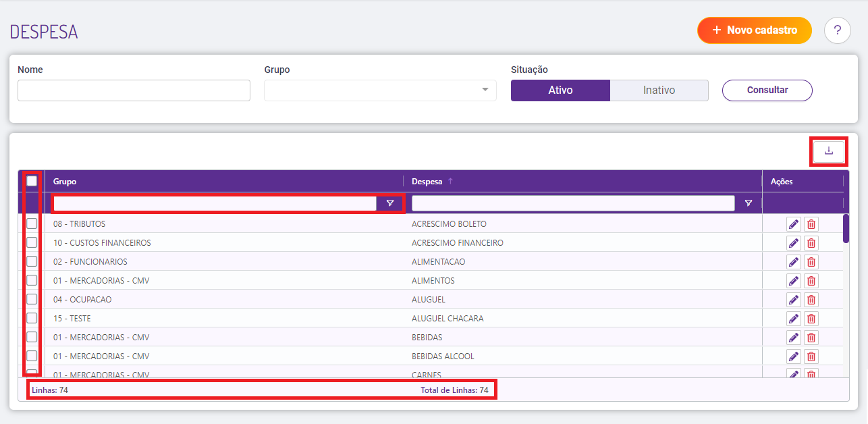Click the Grupo column filter icon
Screen dimensions: 868x424
pyautogui.click(x=390, y=203)
